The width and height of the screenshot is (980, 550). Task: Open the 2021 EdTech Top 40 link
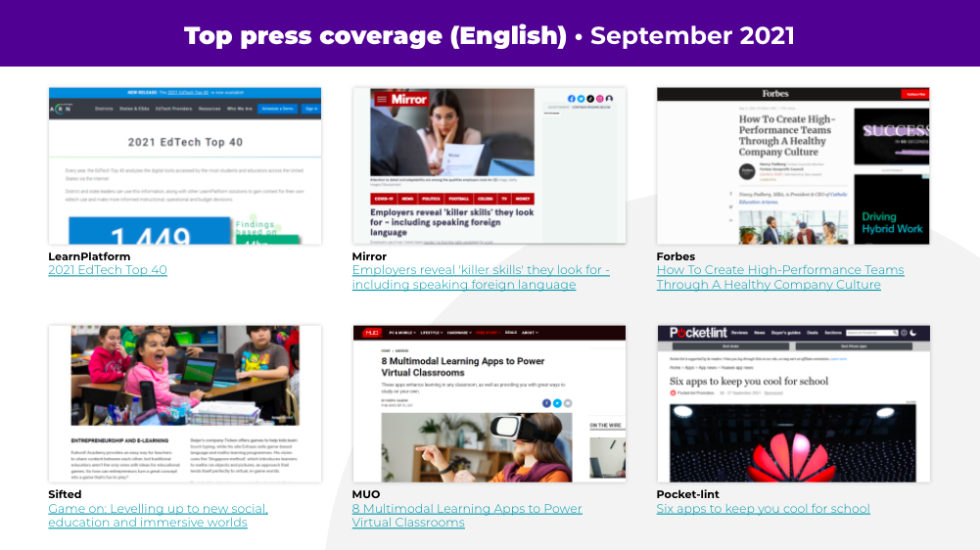coord(108,270)
